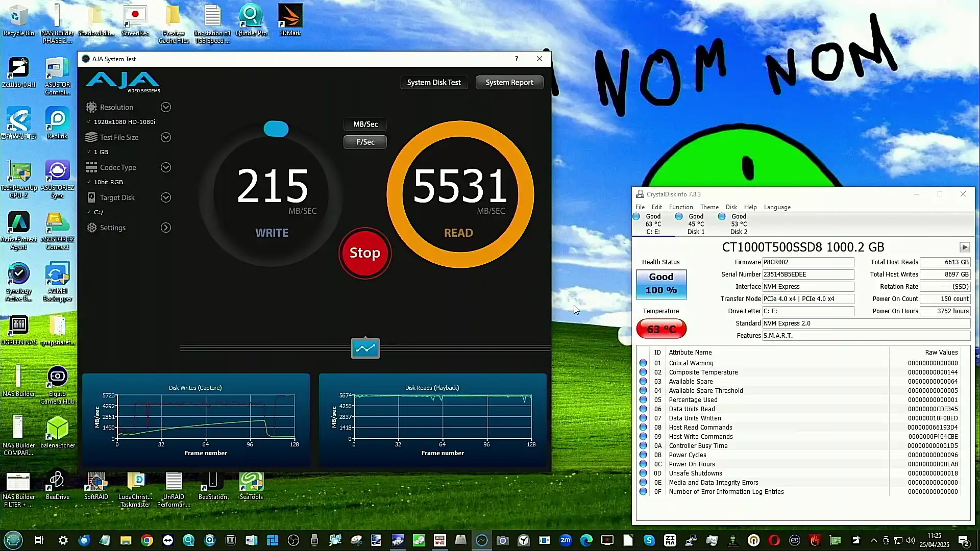980x551 pixels.
Task: Launch the Reolink desktop shortcut
Action: tap(57, 123)
